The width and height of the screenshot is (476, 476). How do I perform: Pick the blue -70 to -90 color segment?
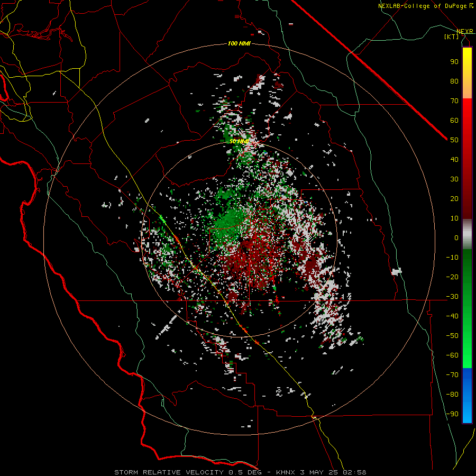tap(467, 395)
